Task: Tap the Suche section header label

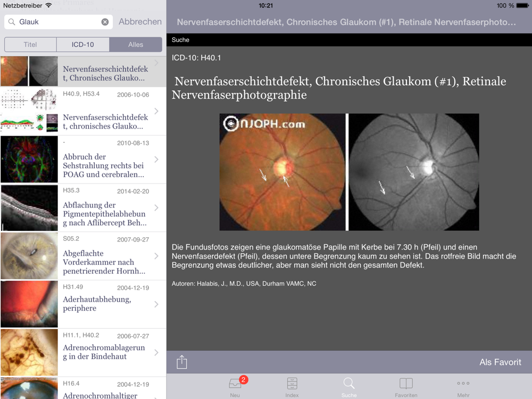Action: 180,40
